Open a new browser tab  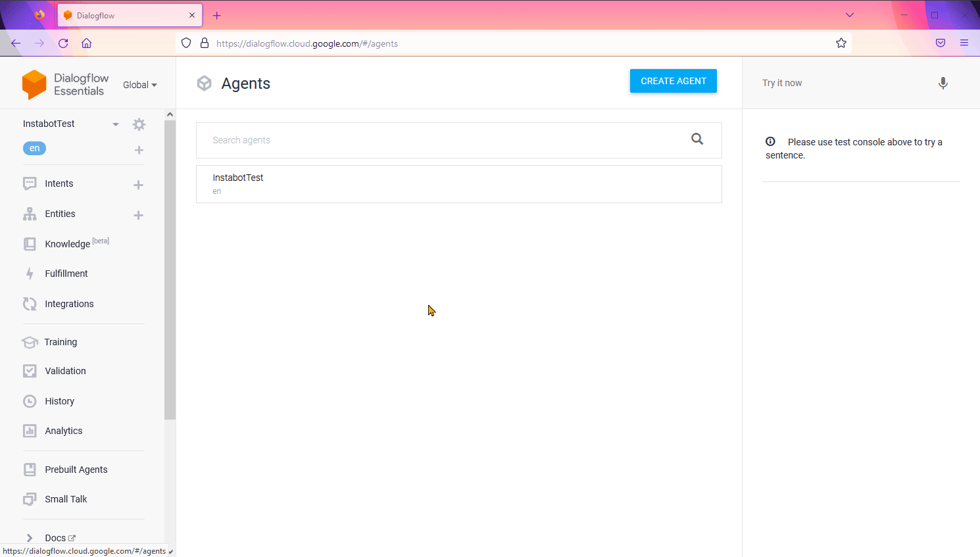click(x=217, y=15)
